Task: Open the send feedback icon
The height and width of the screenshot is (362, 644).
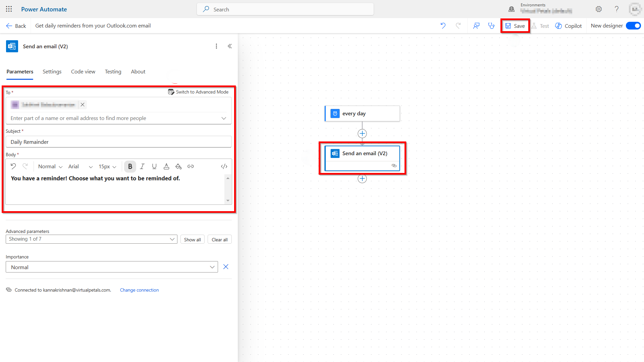Action: pyautogui.click(x=476, y=26)
